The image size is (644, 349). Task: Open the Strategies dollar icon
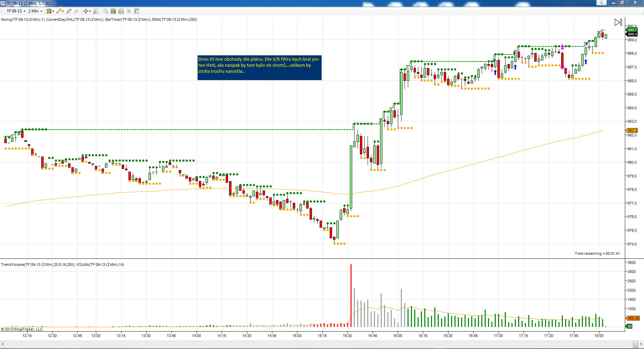coord(129,11)
